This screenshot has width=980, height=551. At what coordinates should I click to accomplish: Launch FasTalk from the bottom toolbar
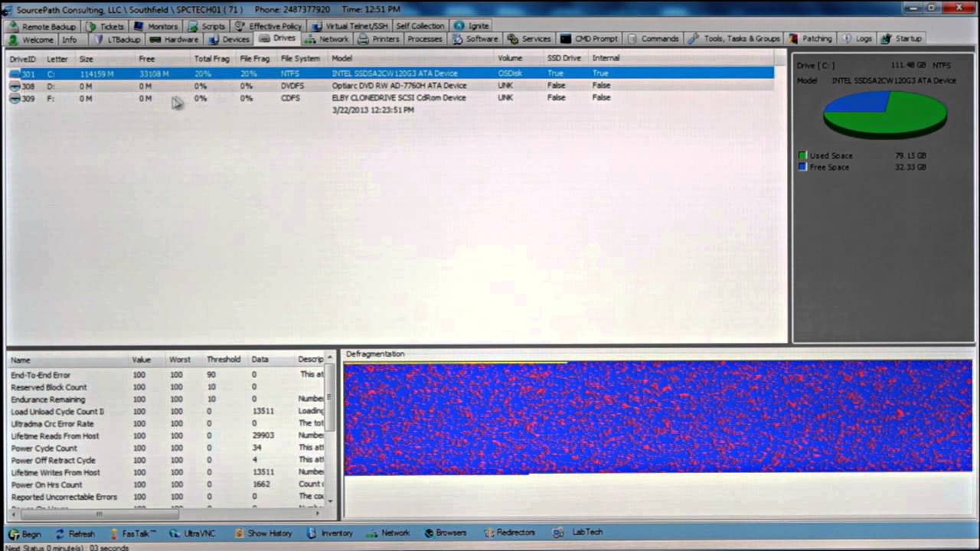click(x=132, y=533)
